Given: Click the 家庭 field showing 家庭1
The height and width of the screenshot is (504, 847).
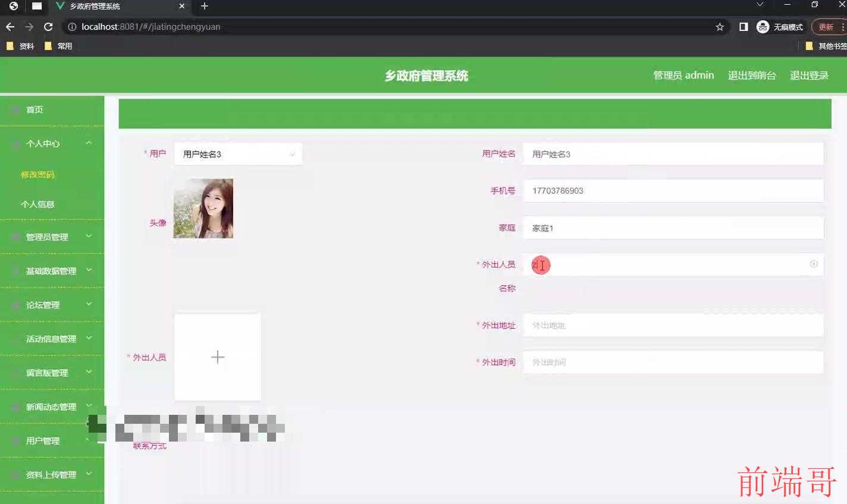Looking at the screenshot, I should tap(673, 228).
